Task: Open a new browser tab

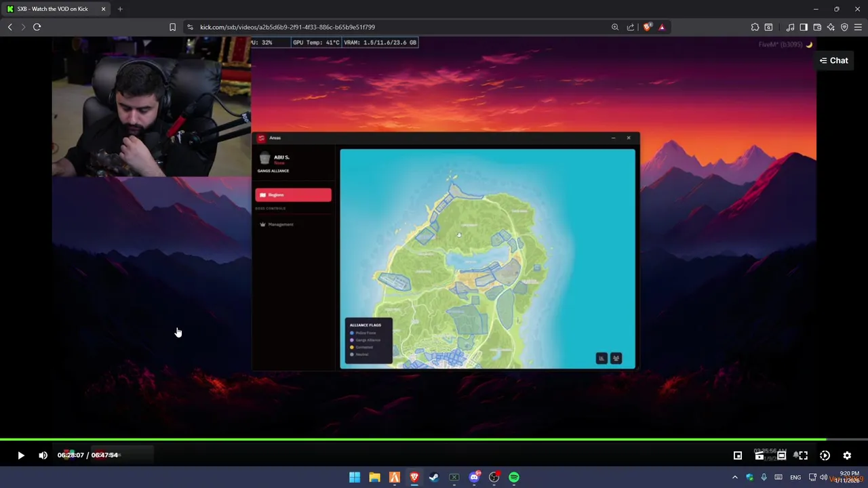Action: click(120, 9)
